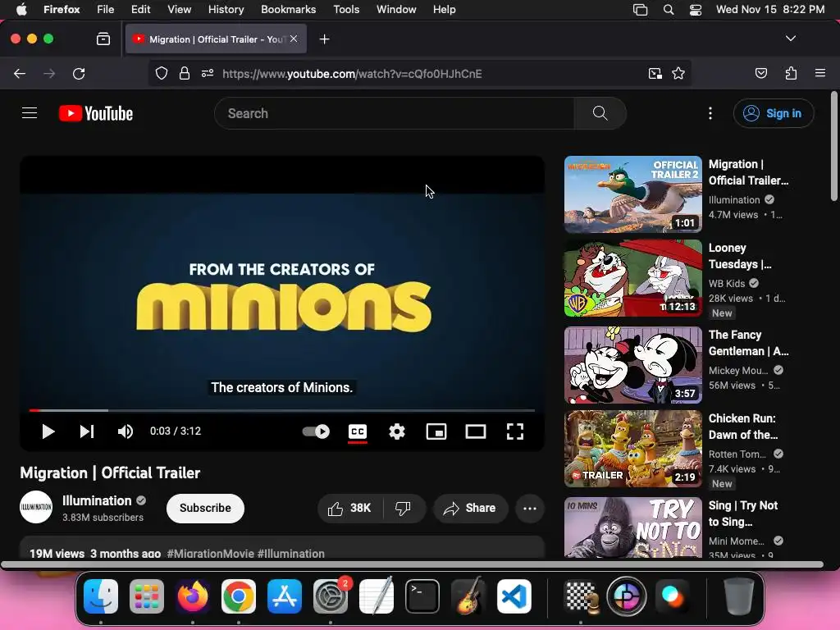The height and width of the screenshot is (630, 840).
Task: Open the player settings gear
Action: (397, 431)
